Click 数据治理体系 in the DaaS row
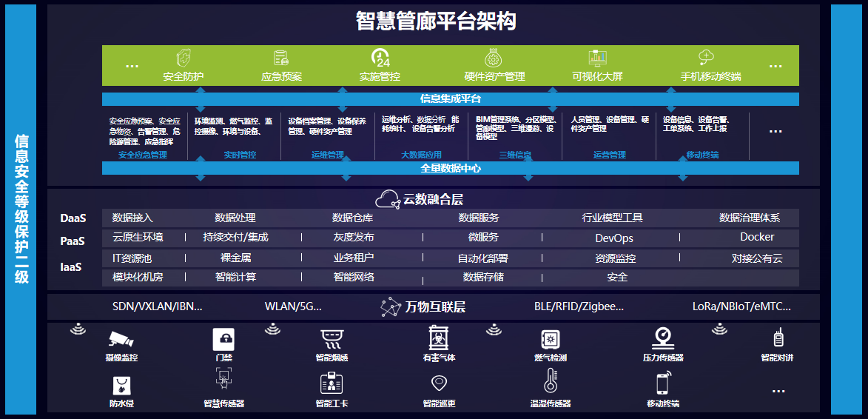This screenshot has height=419, width=868. pyautogui.click(x=750, y=218)
